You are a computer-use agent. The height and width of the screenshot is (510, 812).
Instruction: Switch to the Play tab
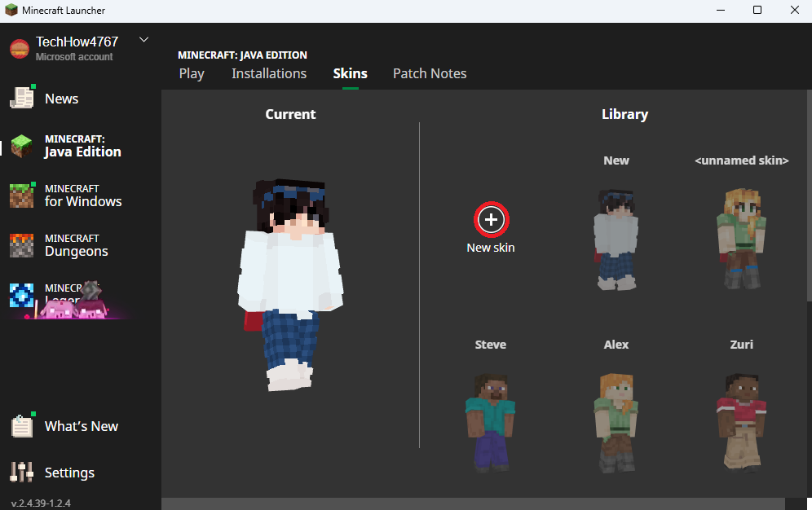[192, 73]
